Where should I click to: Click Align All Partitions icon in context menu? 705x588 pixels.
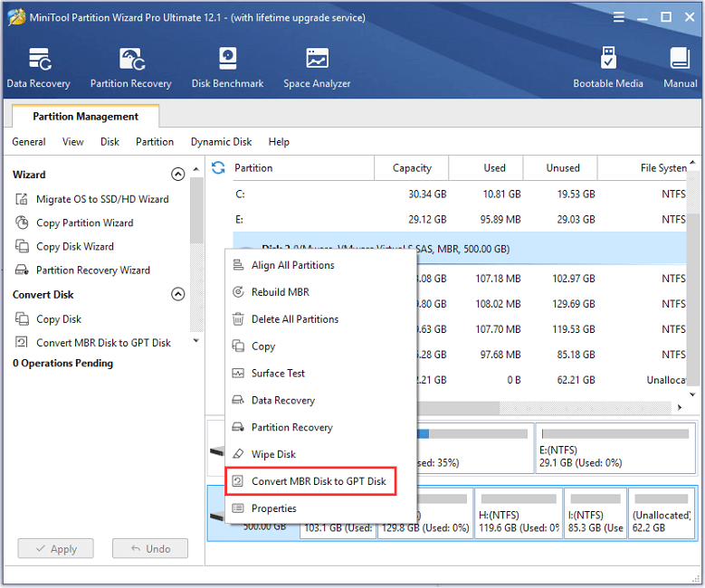pyautogui.click(x=238, y=265)
